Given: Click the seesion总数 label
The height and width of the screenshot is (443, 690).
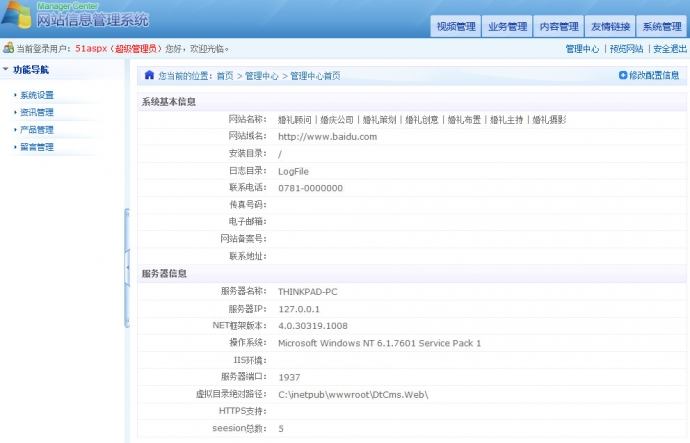Looking at the screenshot, I should click(x=239, y=428).
